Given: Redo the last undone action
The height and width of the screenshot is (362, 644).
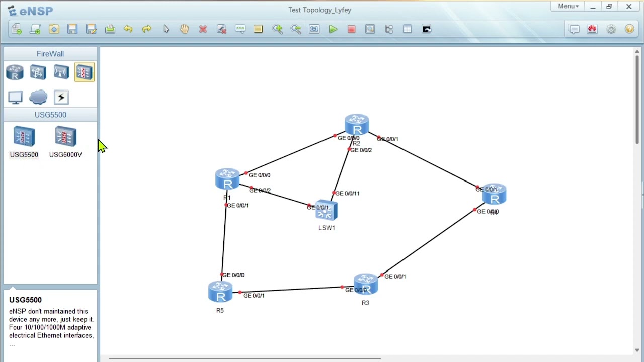Looking at the screenshot, I should [x=147, y=29].
